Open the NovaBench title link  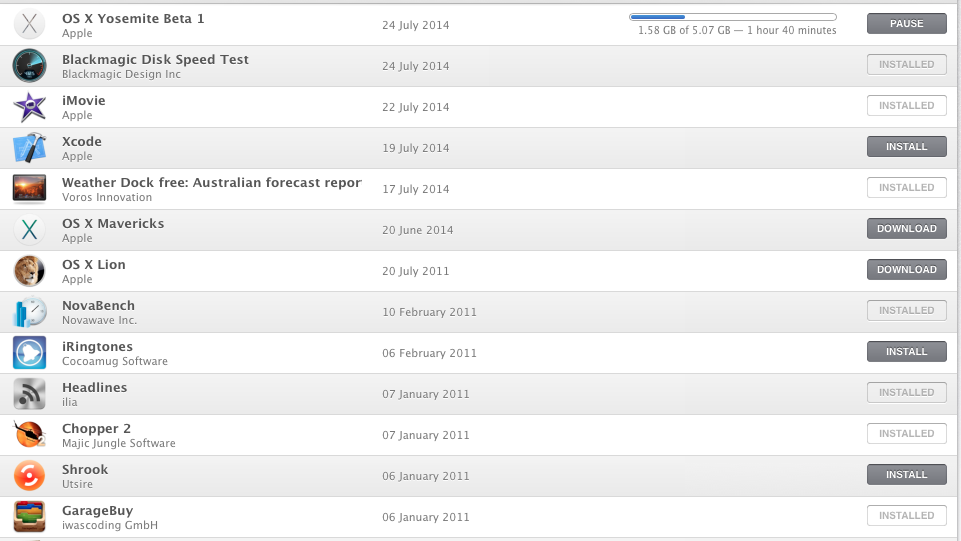click(x=98, y=305)
